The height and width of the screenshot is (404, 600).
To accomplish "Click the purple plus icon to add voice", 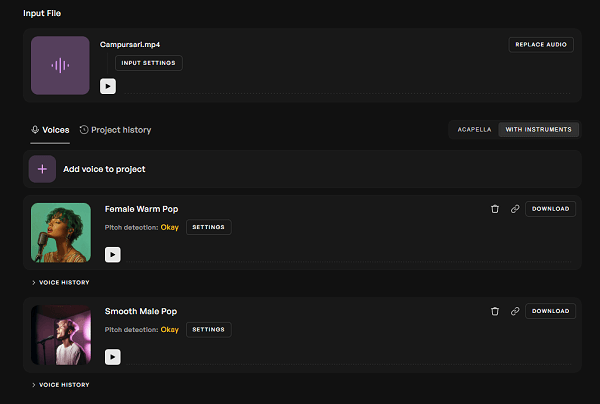I will 42,169.
